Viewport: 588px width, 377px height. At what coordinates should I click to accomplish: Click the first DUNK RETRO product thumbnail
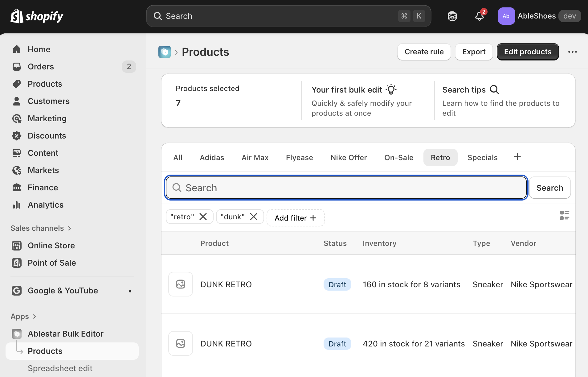pyautogui.click(x=181, y=284)
